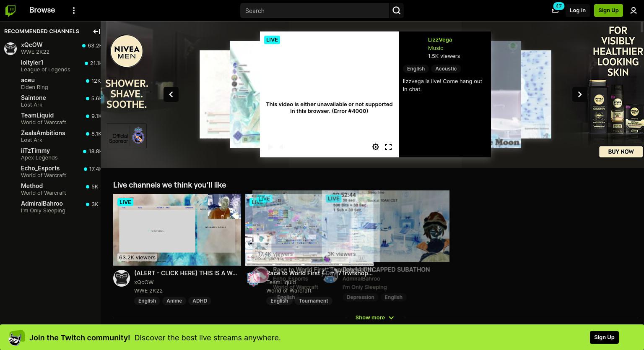
Task: Collapse the Recommended Channels sidebar
Action: [96, 31]
